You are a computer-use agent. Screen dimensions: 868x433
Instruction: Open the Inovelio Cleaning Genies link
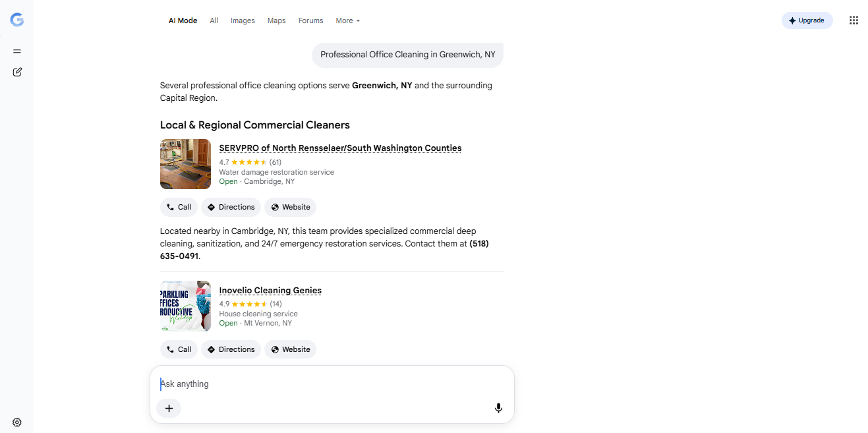tap(270, 290)
